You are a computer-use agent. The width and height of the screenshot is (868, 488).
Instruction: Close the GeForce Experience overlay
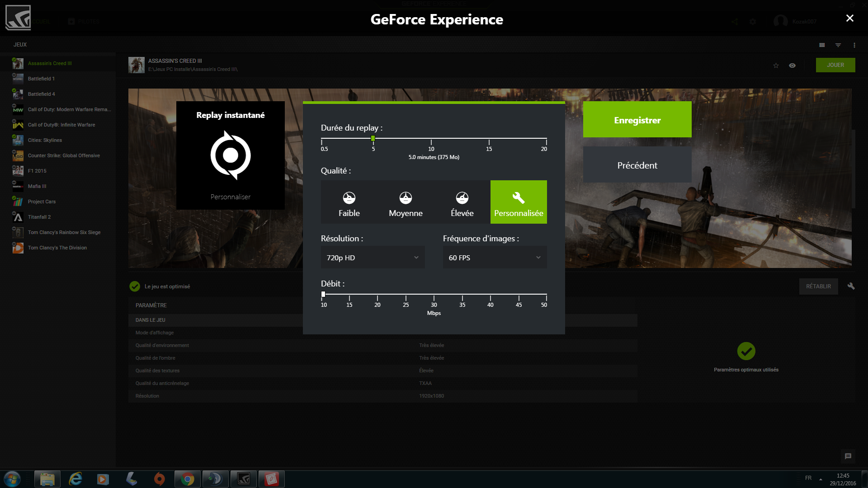coord(850,18)
